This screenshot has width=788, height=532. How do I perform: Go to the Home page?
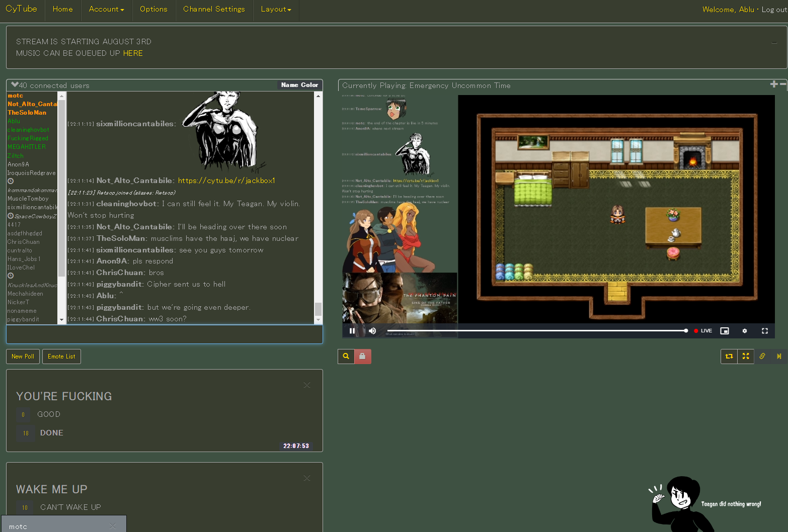62,9
